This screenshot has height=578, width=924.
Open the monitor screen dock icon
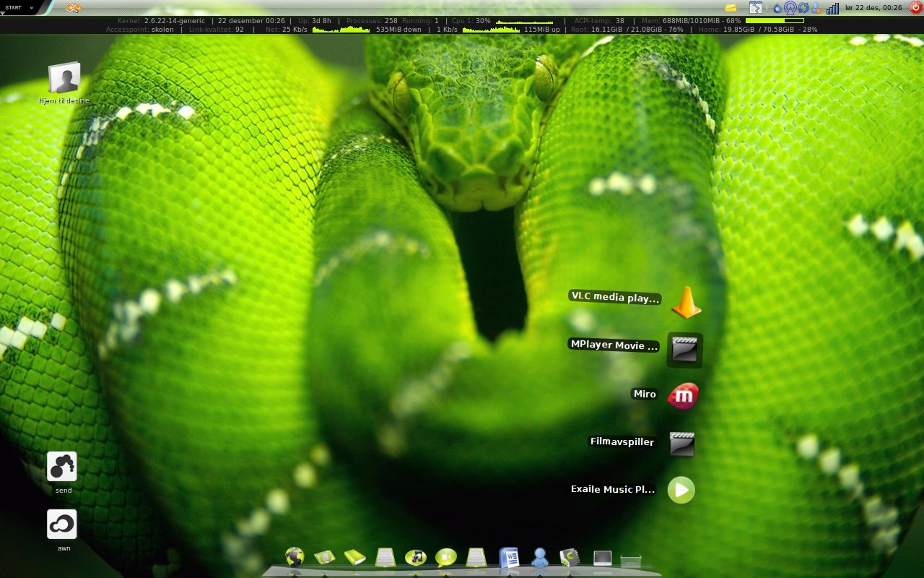pos(602,558)
